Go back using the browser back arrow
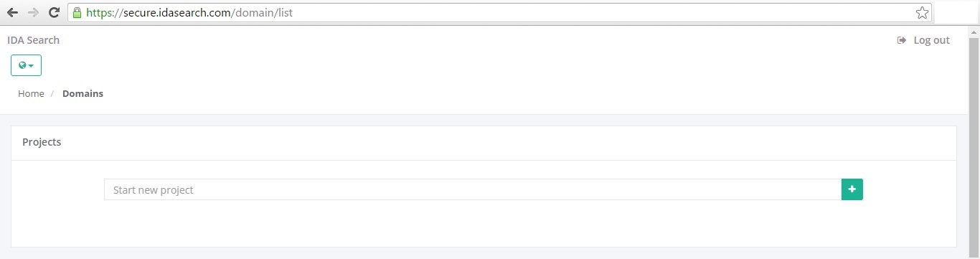980x259 pixels. click(12, 13)
